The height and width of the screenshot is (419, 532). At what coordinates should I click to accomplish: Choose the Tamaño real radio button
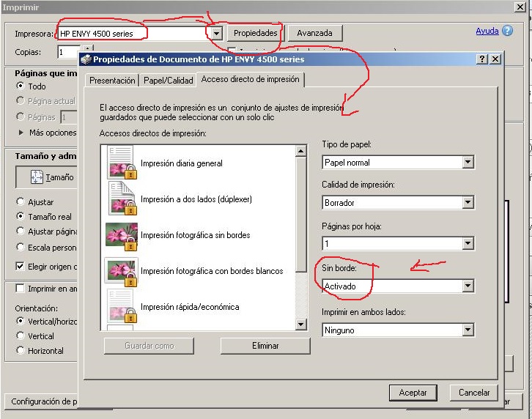pyautogui.click(x=21, y=216)
